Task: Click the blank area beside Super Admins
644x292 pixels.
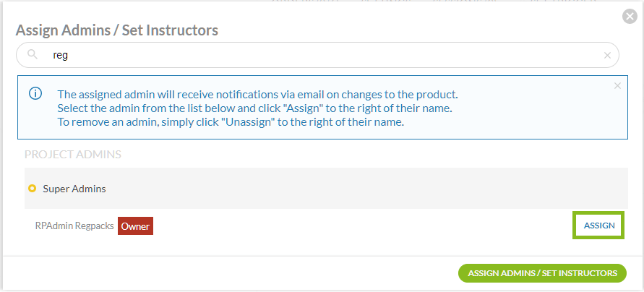Action: click(361, 189)
